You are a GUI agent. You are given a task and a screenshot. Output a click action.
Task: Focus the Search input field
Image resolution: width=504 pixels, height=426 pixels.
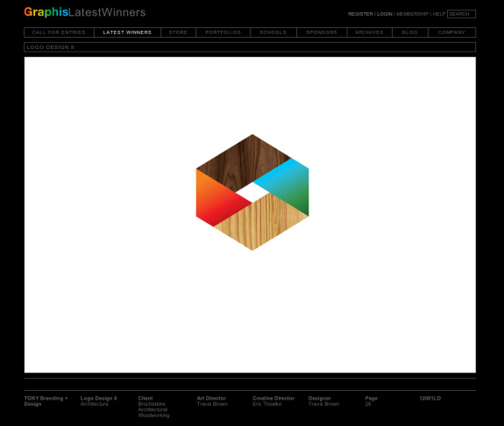[461, 14]
